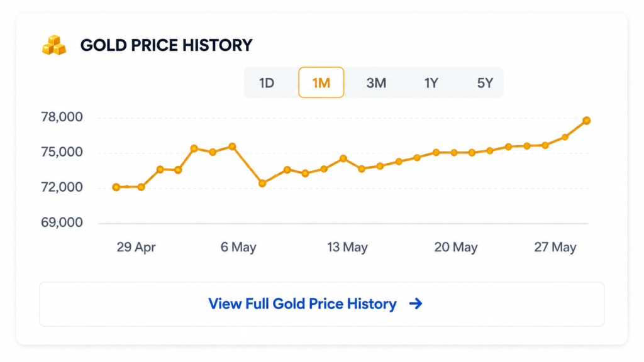
Task: Click the peak data point above 6 May
Action: pos(233,146)
